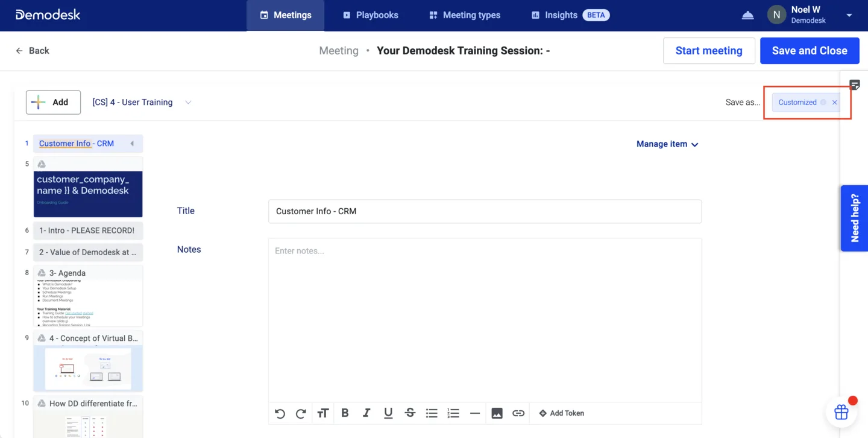Switch to the Playbooks tab
The width and height of the screenshot is (868, 438).
point(370,15)
